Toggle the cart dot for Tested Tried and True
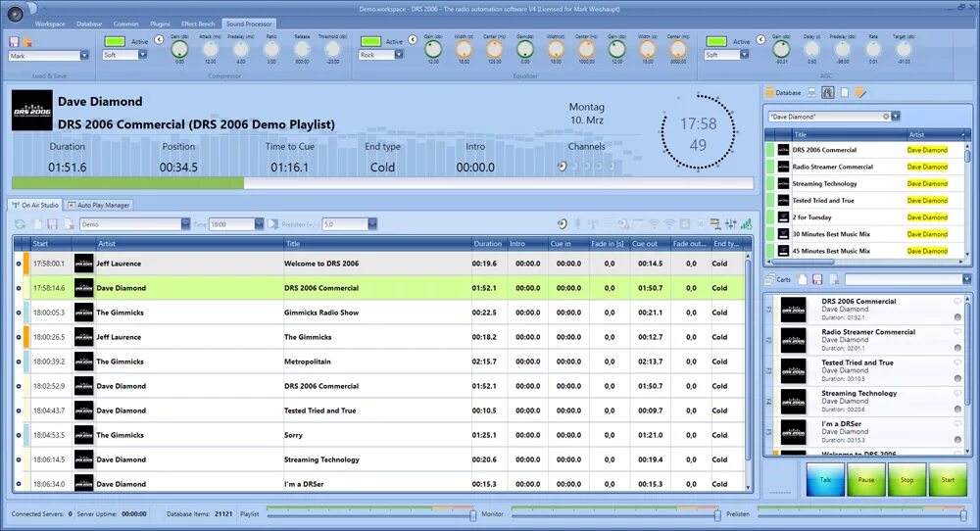 pyautogui.click(x=957, y=378)
